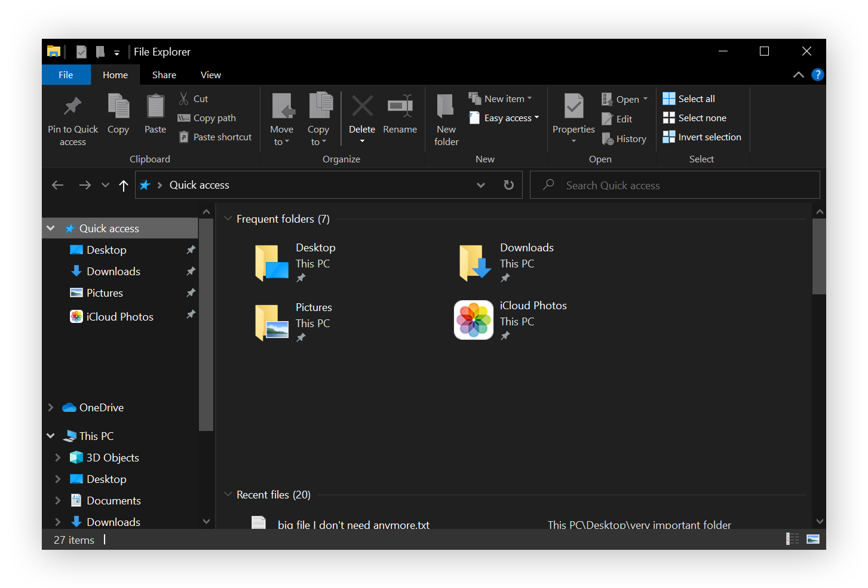Collapse This PC tree node
This screenshot has width=868, height=588.
coord(51,436)
